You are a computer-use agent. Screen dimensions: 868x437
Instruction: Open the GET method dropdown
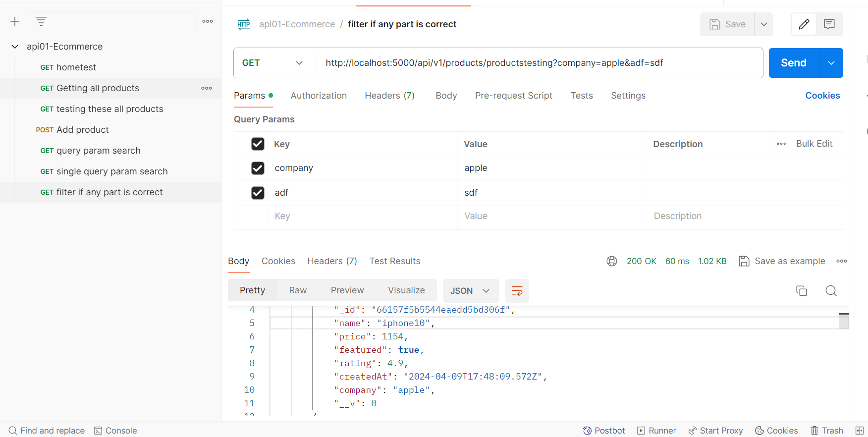(272, 63)
